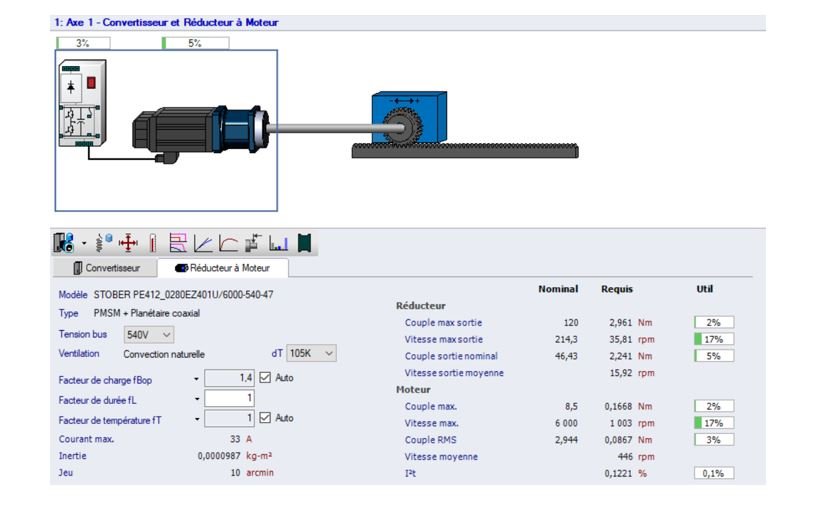Click the motor Vitesse moyenne 446 value
This screenshot has height=516, width=839.
coord(625,457)
